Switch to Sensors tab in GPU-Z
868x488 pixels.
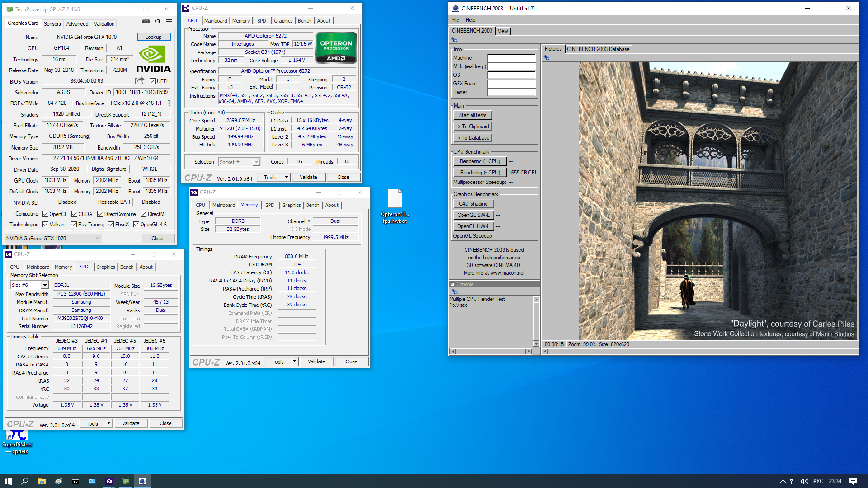click(x=52, y=24)
